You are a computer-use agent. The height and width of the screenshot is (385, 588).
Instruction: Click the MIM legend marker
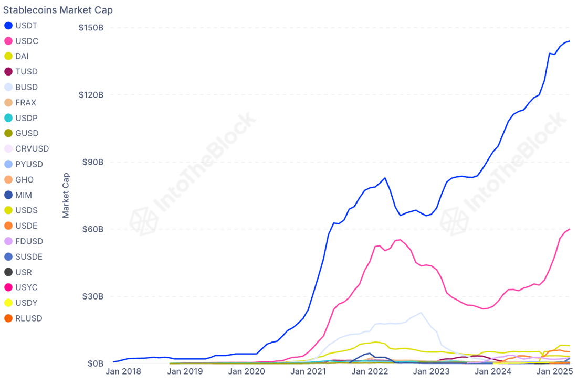point(8,195)
